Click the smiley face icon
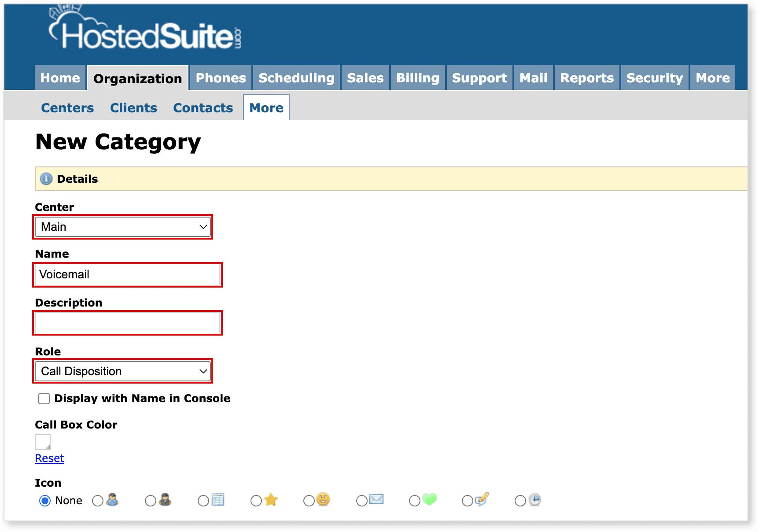This screenshot has width=759, height=532. (323, 499)
